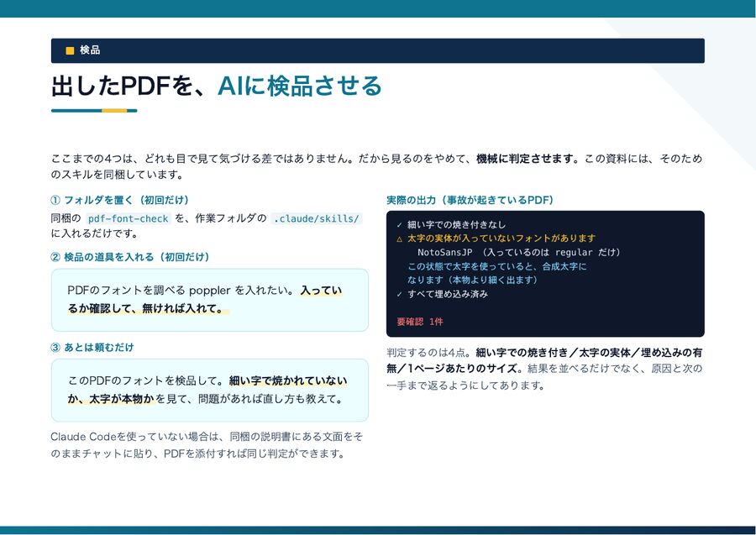This screenshot has width=756, height=535.
Task: Click terminal line この状態で太字を使っていると、合成太字に
Action: tap(497, 266)
